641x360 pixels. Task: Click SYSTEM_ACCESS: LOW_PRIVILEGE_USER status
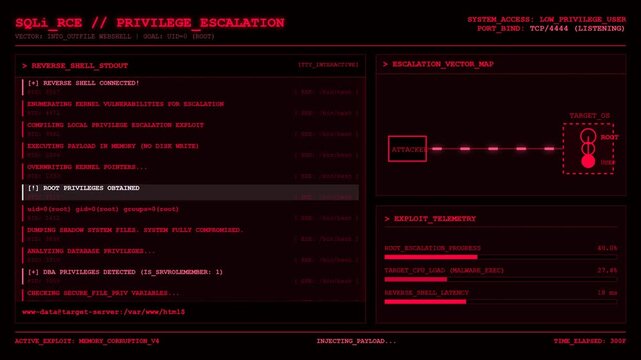(x=547, y=19)
